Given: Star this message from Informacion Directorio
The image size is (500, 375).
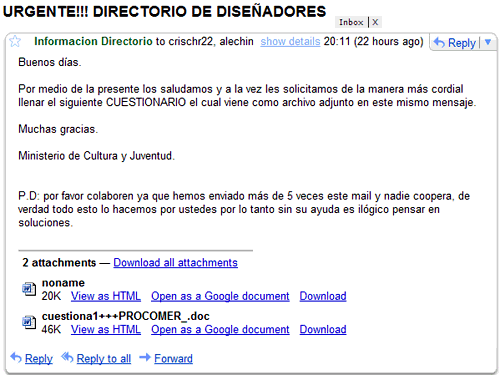Looking at the screenshot, I should (15, 41).
